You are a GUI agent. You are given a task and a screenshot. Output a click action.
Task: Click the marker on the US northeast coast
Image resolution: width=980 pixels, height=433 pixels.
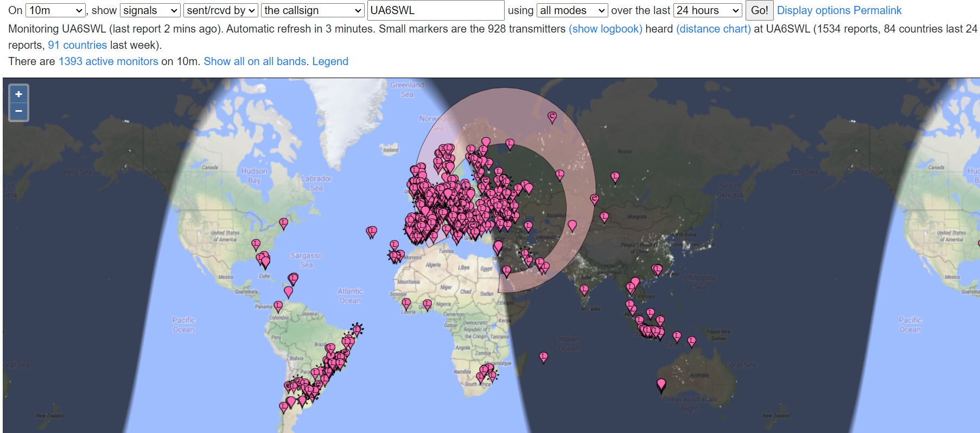pos(283,223)
